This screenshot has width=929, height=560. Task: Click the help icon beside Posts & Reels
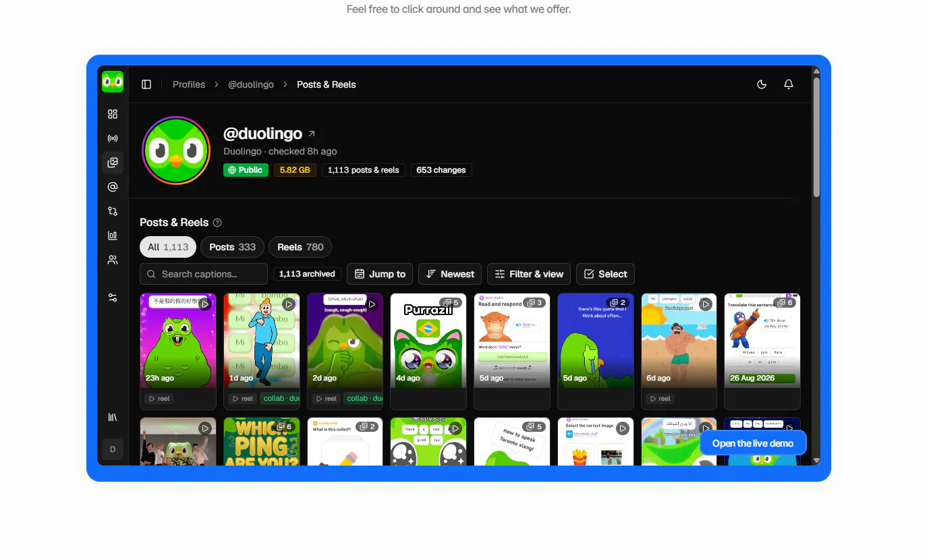click(x=217, y=223)
